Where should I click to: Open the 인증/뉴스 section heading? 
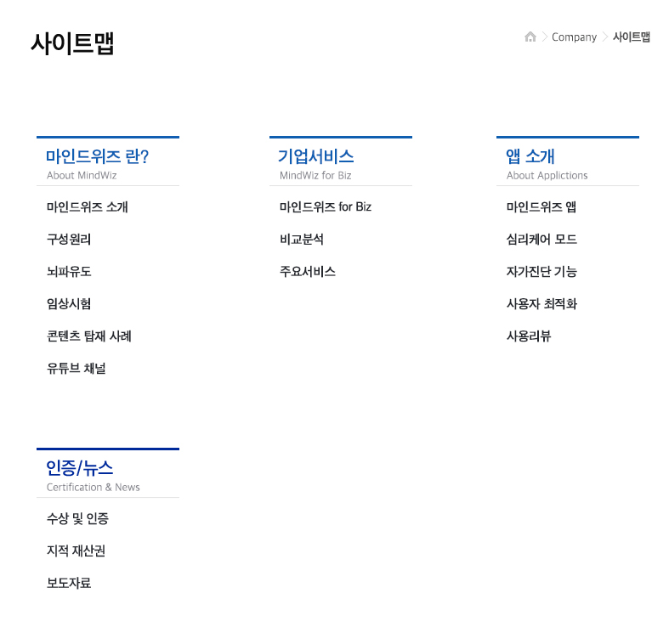[x=79, y=468]
